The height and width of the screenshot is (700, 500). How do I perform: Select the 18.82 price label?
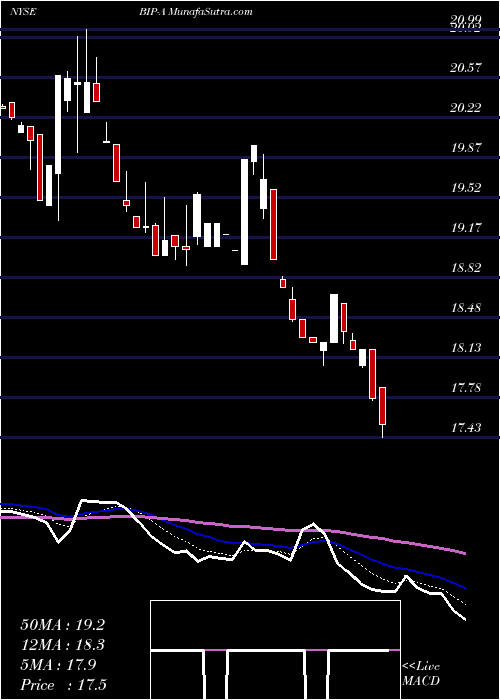[x=466, y=268]
